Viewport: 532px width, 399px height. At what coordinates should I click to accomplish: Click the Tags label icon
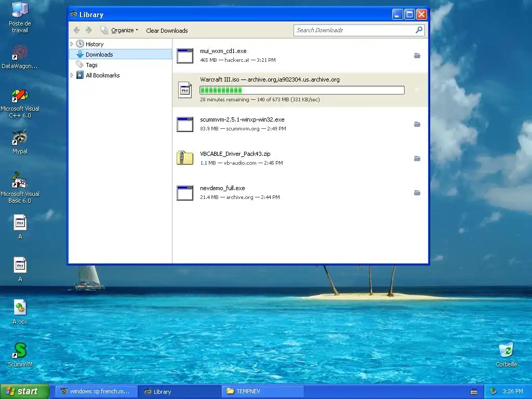coord(79,64)
